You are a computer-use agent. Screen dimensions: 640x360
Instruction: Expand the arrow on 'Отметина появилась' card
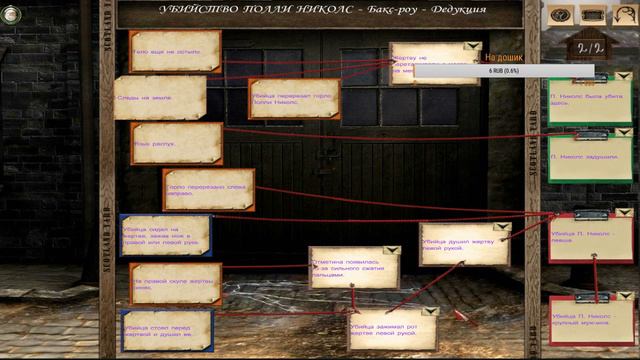392,250
